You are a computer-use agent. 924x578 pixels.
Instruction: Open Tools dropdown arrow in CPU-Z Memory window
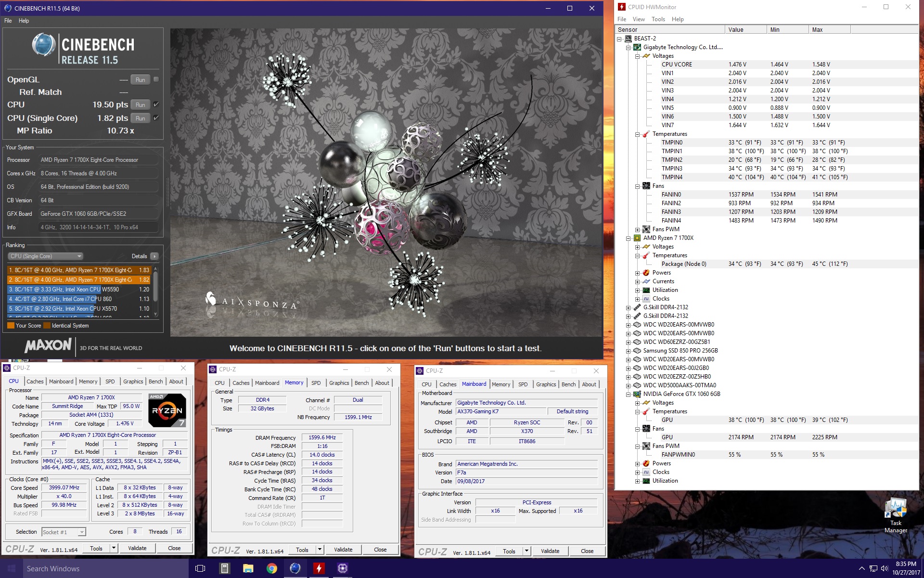click(x=320, y=550)
